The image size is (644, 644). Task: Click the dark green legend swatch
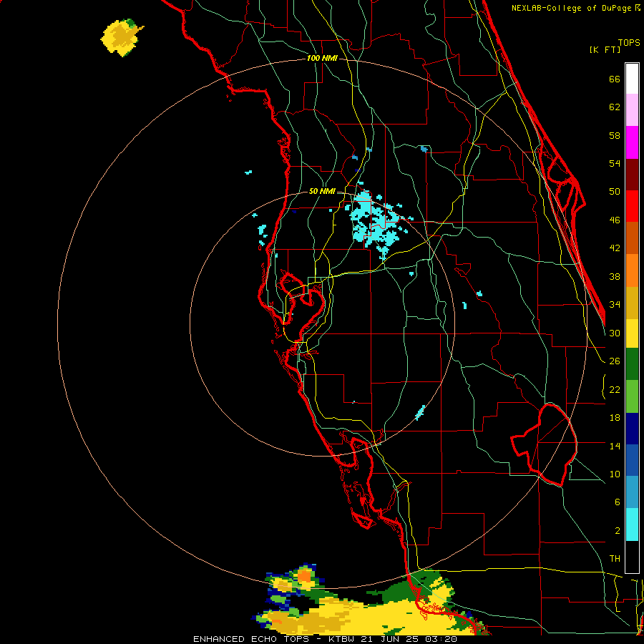pos(632,364)
